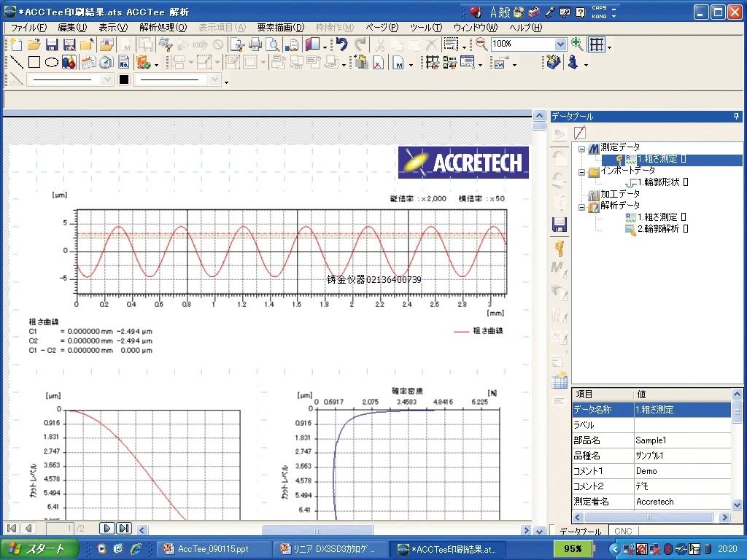Click the print icon in the toolbar

(x=255, y=44)
